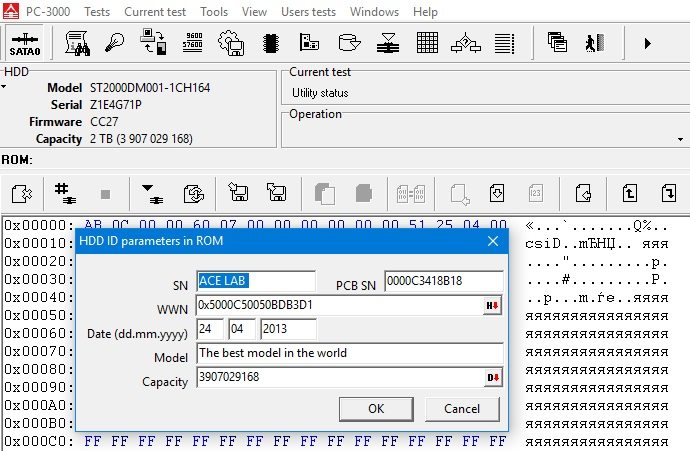Open the 9600/57600 baud rate icon
This screenshot has height=451, width=690.
point(193,42)
